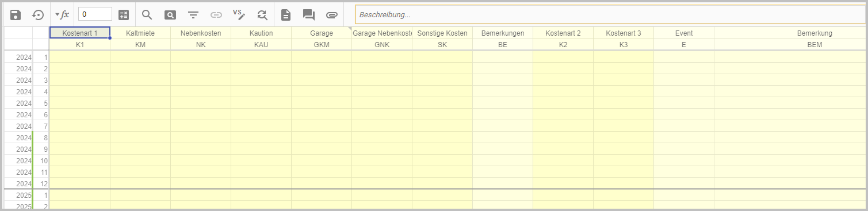Viewport: 868px width, 211px height.
Task: Click the Garage column header
Action: pos(322,33)
